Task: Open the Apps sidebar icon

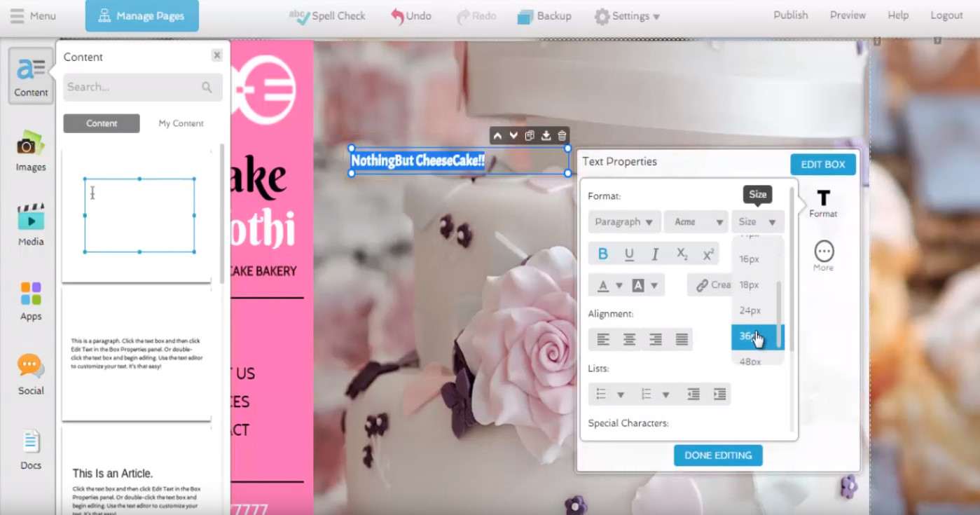Action: click(31, 300)
